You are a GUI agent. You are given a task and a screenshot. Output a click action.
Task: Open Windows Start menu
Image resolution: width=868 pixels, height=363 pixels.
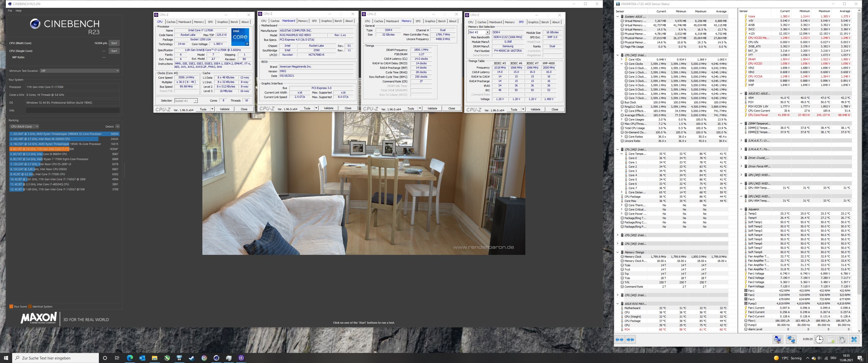coord(6,358)
